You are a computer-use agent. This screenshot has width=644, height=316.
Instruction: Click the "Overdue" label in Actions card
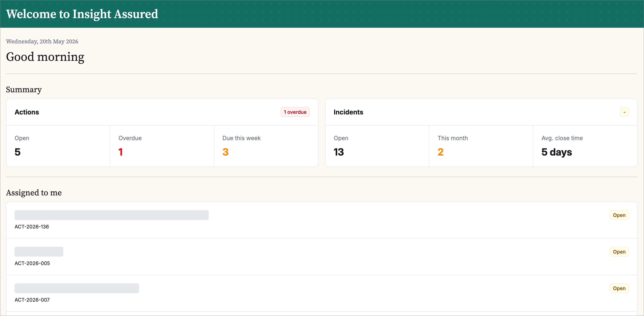130,138
